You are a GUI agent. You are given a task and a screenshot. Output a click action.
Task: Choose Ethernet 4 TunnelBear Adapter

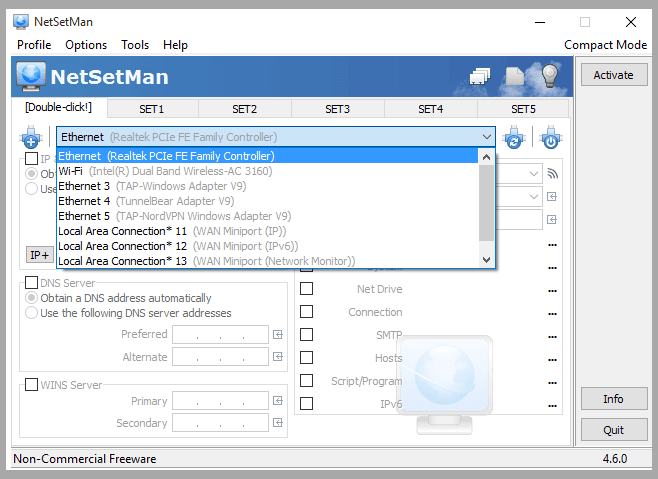pyautogui.click(x=268, y=201)
